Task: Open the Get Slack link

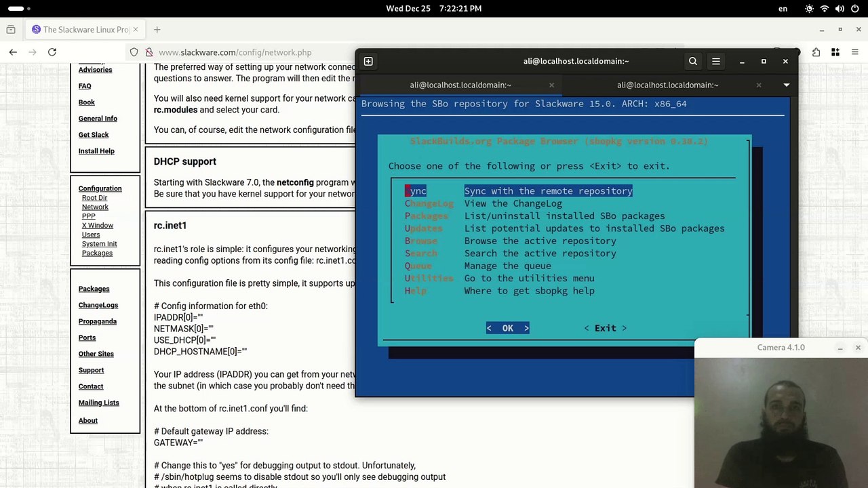Action: [x=94, y=135]
